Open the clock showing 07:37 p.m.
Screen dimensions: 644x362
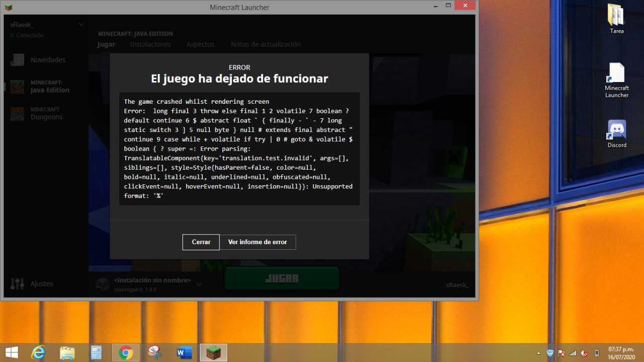point(621,352)
